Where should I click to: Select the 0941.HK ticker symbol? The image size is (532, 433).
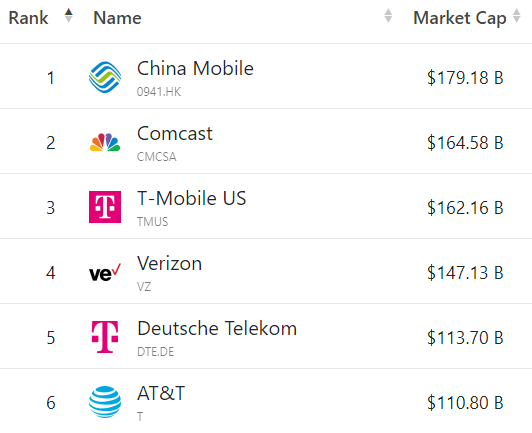(x=159, y=92)
